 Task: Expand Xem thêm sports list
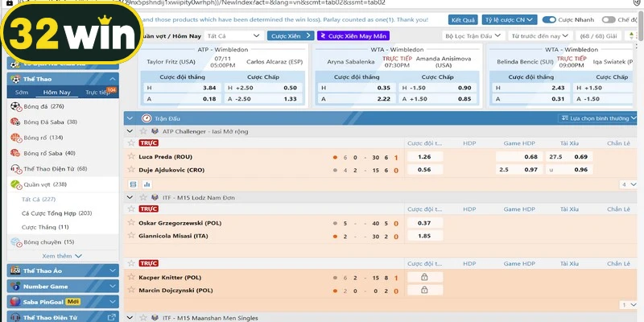point(63,256)
